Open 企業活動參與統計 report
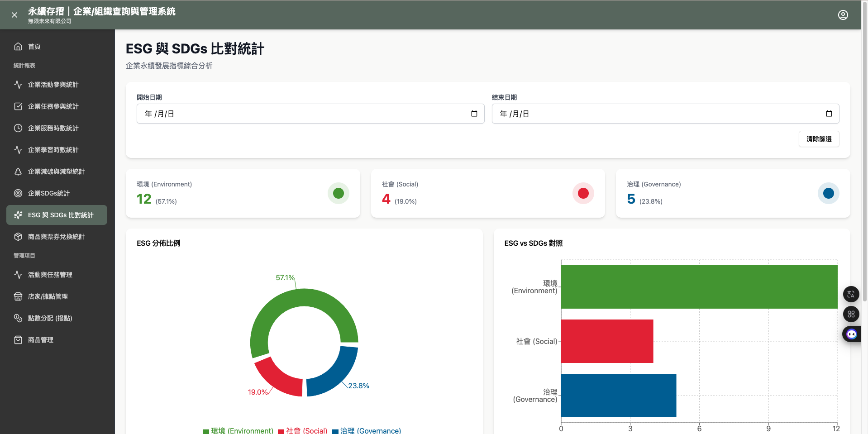Image resolution: width=868 pixels, height=434 pixels. pos(53,85)
